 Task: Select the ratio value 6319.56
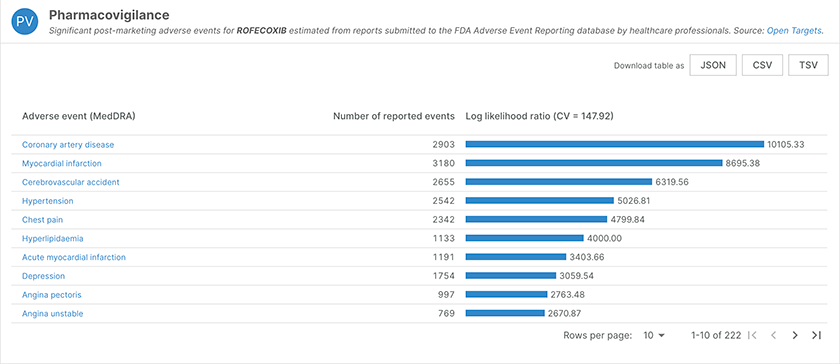pos(672,182)
